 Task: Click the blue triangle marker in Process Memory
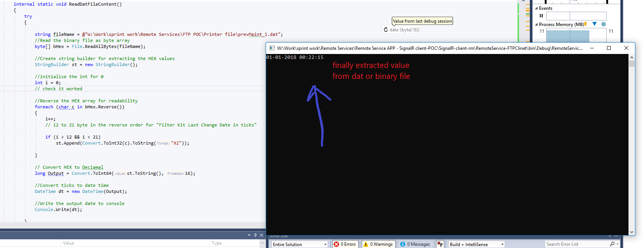click(595, 24)
